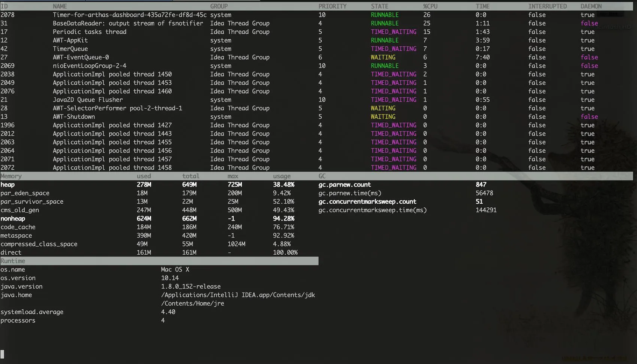Click the nonheap row label

[x=13, y=219]
